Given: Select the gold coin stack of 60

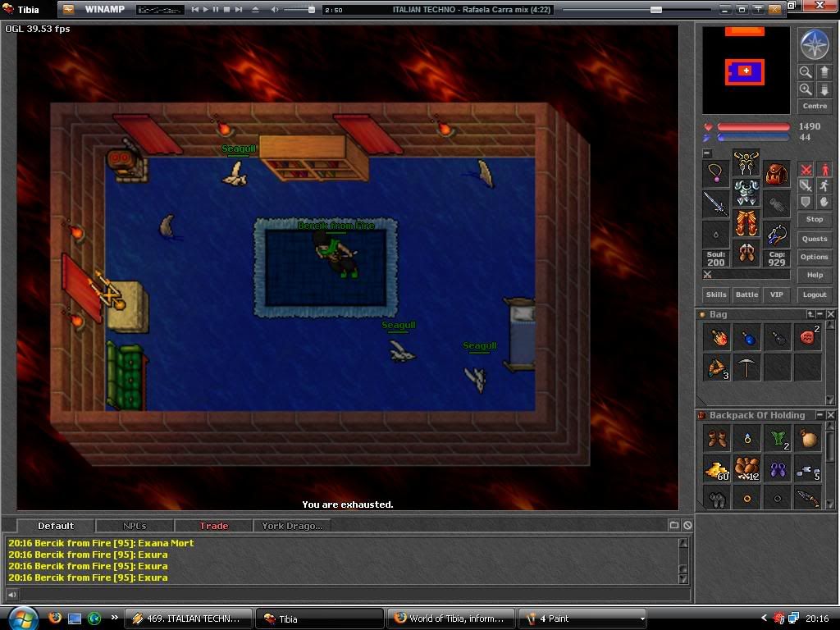Looking at the screenshot, I should [x=717, y=468].
